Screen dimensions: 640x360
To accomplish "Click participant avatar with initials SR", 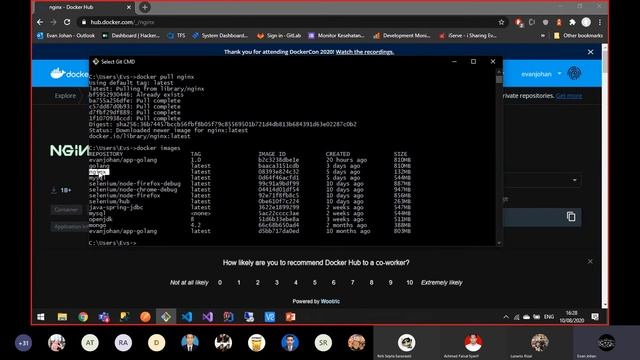I will [323, 343].
